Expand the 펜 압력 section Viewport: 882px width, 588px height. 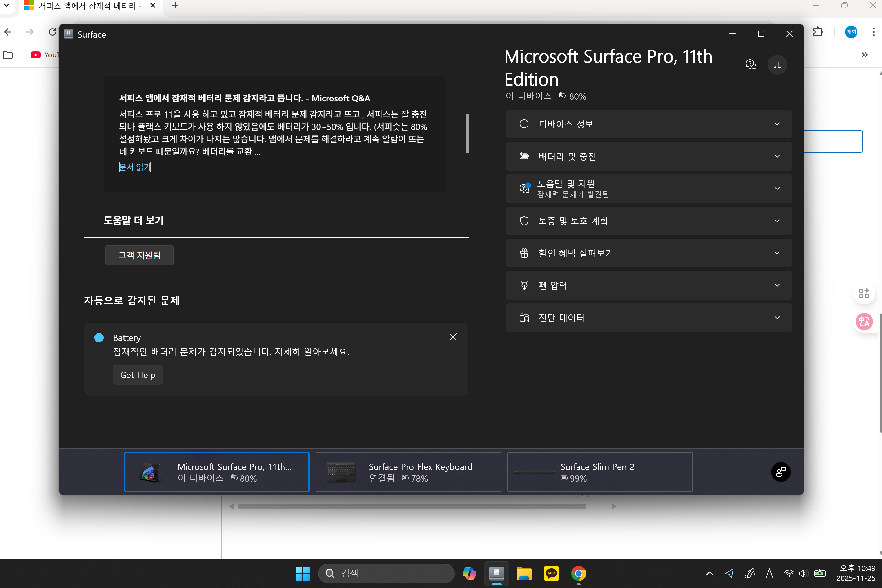648,285
